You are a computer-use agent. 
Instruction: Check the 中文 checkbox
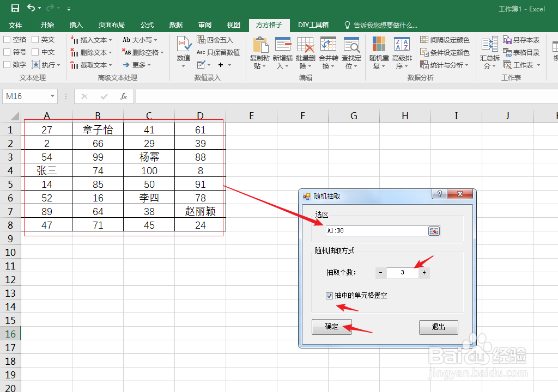pos(35,52)
